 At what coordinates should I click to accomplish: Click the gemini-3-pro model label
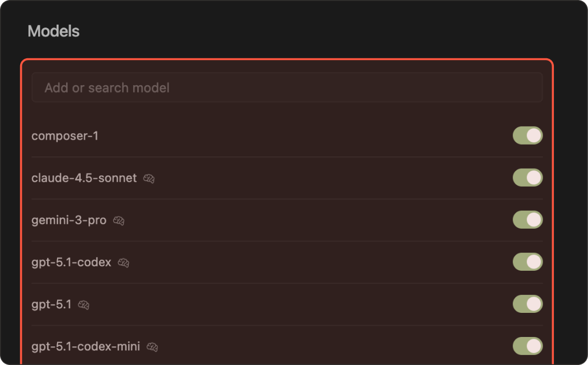coord(69,220)
